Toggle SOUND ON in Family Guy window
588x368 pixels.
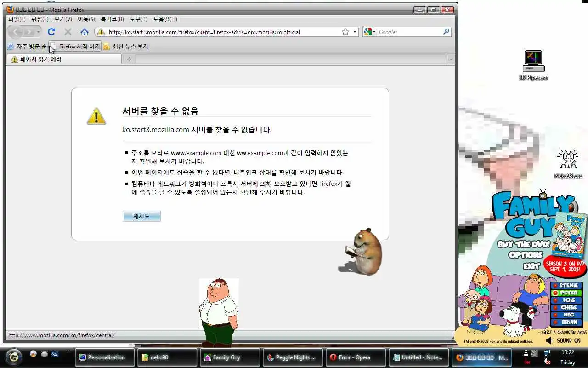pos(563,340)
